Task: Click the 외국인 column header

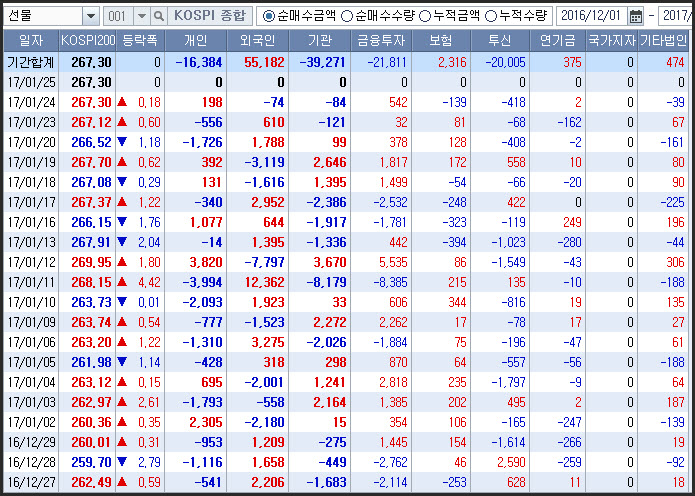Action: coord(258,41)
